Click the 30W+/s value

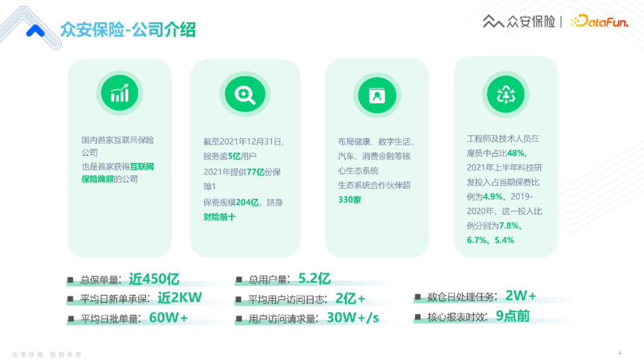click(x=353, y=318)
